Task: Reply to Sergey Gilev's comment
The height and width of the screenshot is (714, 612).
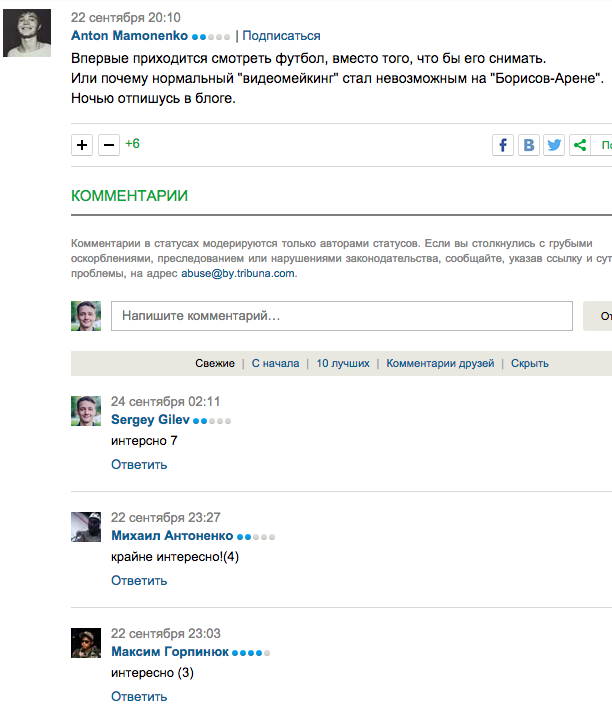Action: pos(139,464)
